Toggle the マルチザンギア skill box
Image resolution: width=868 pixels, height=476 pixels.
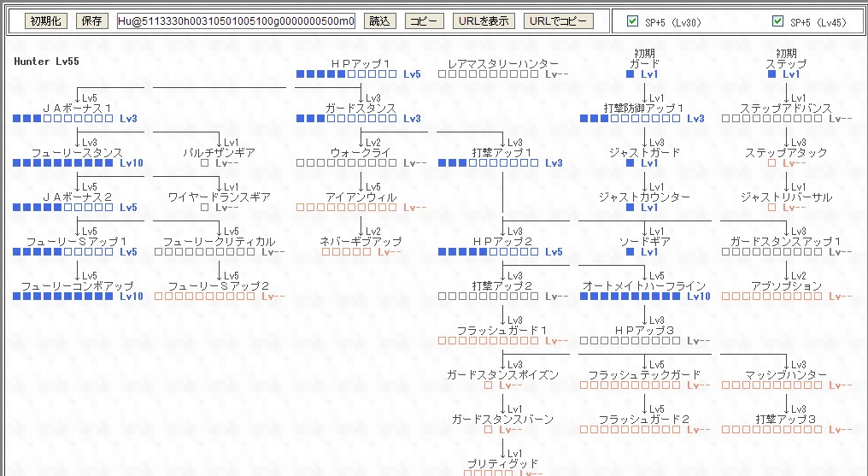(x=204, y=163)
